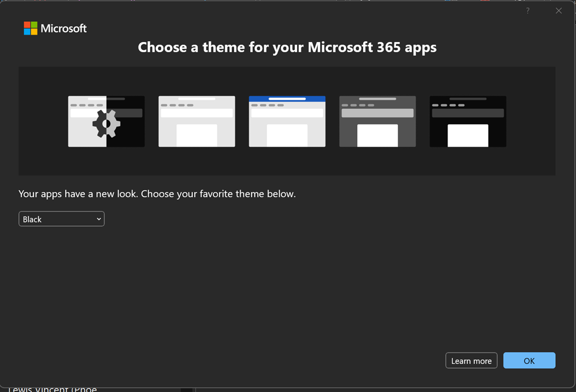This screenshot has width=576, height=392.
Task: Click the blue title bar in the Colorful preview
Action: 287,98
